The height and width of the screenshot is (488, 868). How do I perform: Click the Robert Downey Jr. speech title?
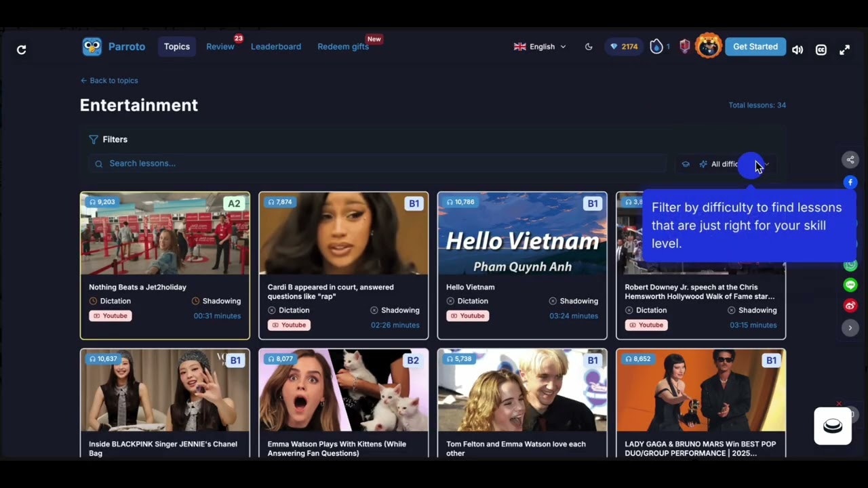click(699, 291)
